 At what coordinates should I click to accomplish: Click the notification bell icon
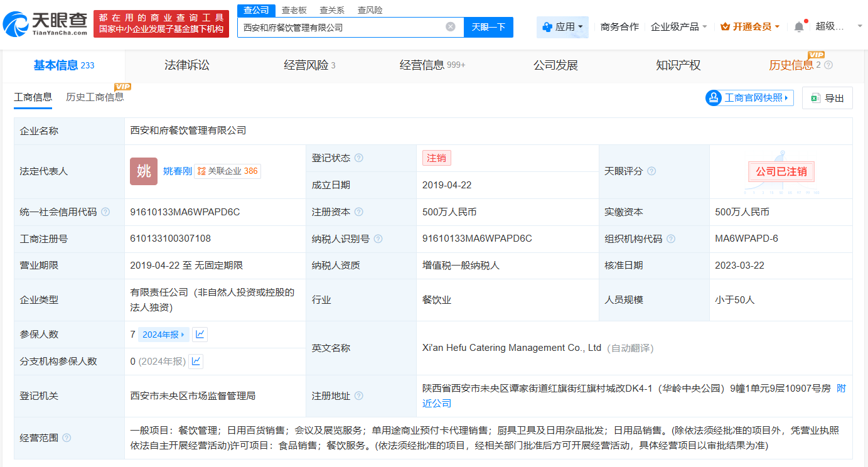tap(798, 27)
